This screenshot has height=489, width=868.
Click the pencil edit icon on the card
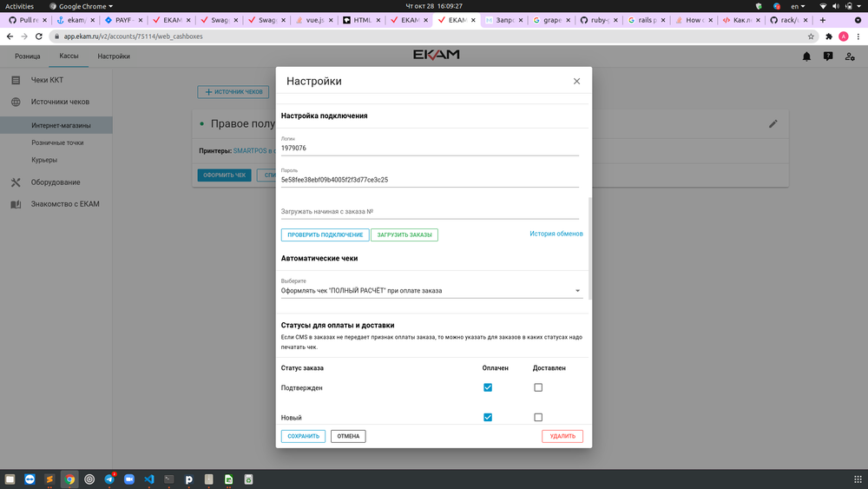[x=773, y=124]
